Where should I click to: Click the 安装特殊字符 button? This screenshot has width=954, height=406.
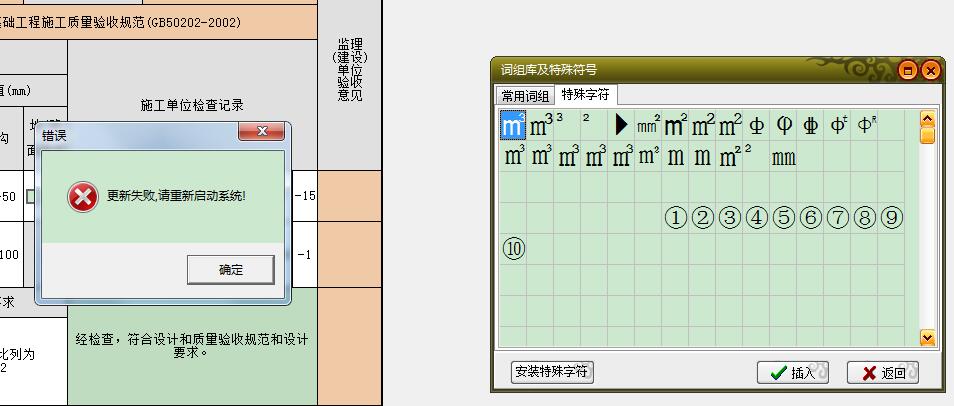click(552, 372)
